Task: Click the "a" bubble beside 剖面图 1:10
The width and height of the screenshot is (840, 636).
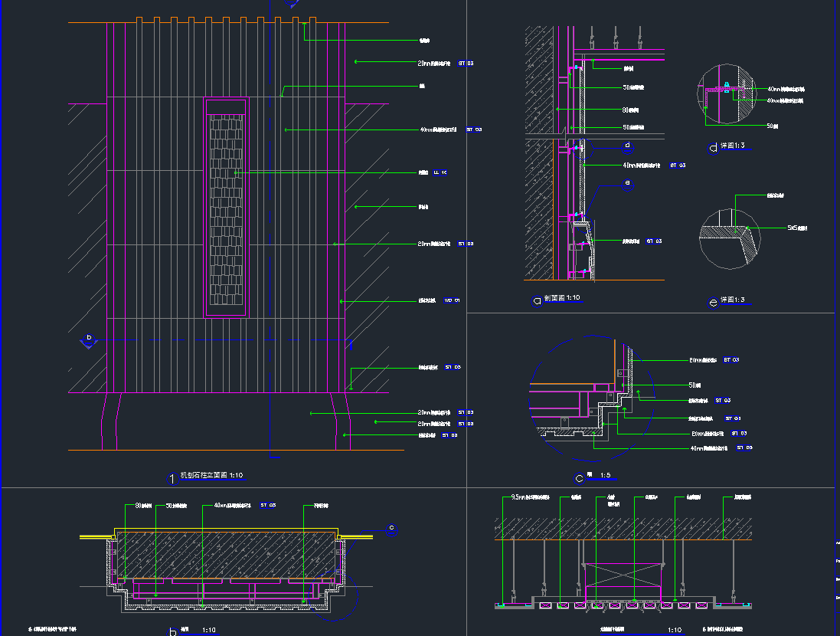Action: pyautogui.click(x=537, y=301)
